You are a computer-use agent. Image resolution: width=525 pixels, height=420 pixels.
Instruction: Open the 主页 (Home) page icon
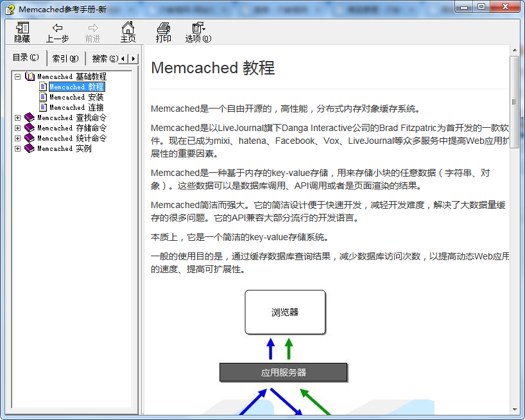pyautogui.click(x=128, y=28)
